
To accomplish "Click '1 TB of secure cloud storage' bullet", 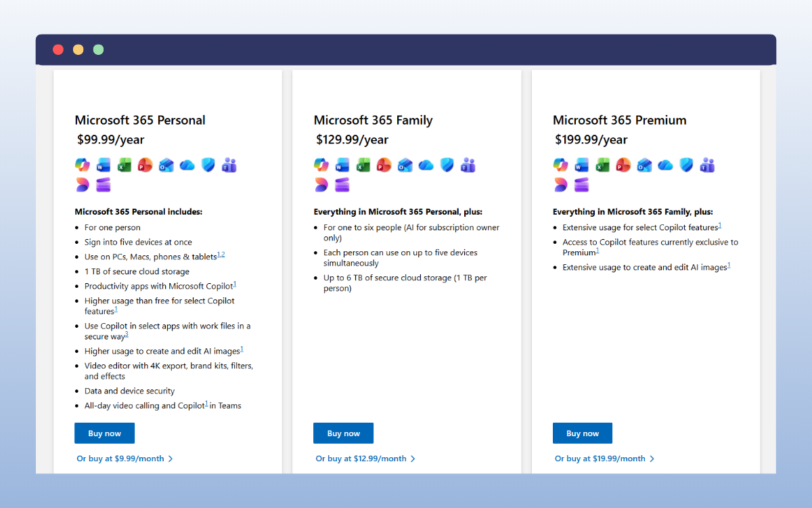I will pyautogui.click(x=137, y=272).
